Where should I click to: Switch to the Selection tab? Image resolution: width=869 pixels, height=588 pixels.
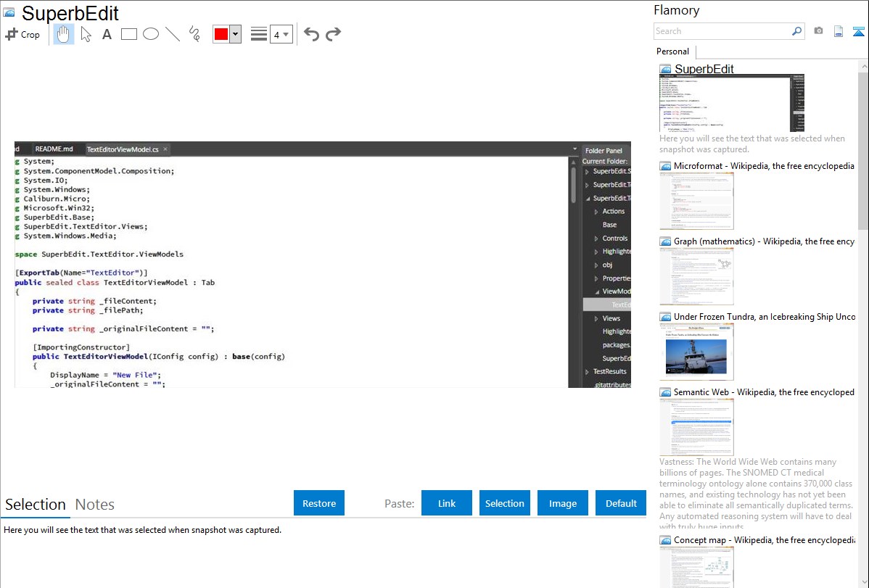(36, 505)
